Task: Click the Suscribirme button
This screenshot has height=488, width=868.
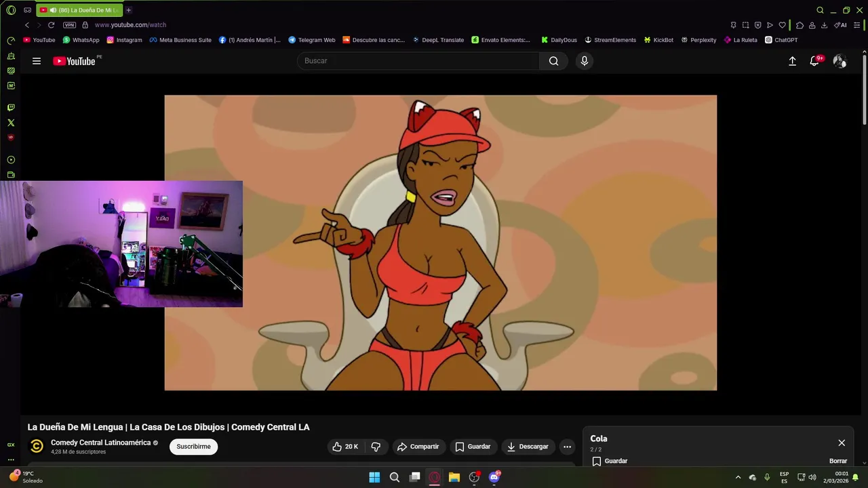Action: coord(193,447)
